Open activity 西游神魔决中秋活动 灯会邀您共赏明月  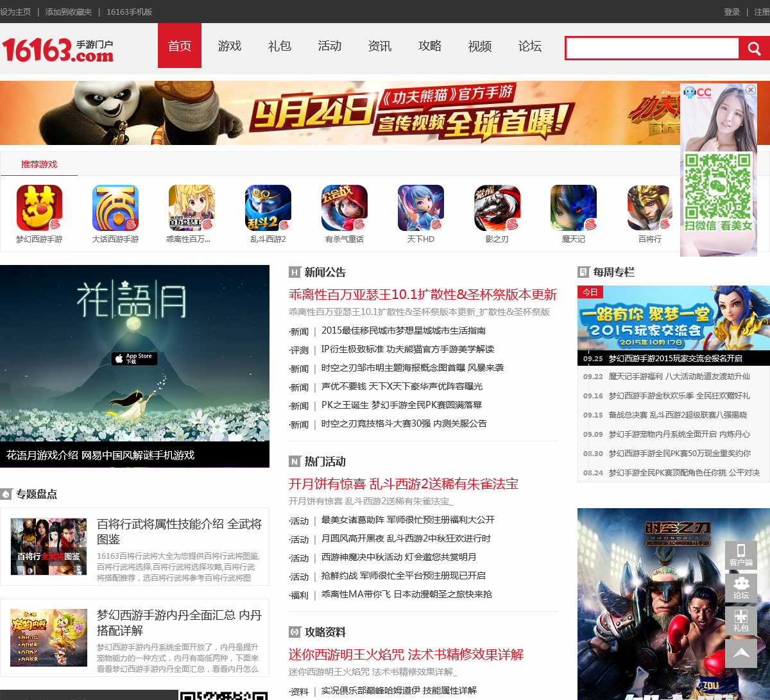point(399,557)
